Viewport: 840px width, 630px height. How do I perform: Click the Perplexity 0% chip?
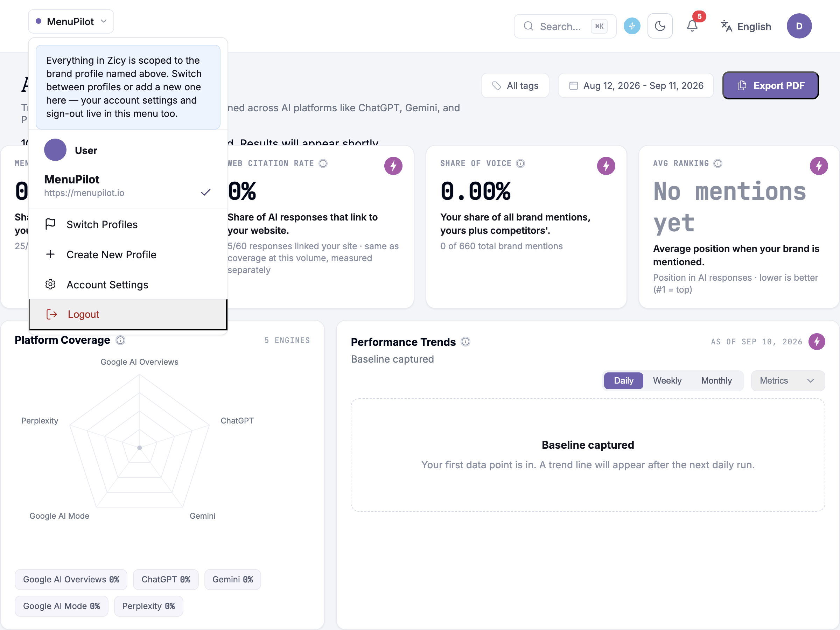coord(148,606)
